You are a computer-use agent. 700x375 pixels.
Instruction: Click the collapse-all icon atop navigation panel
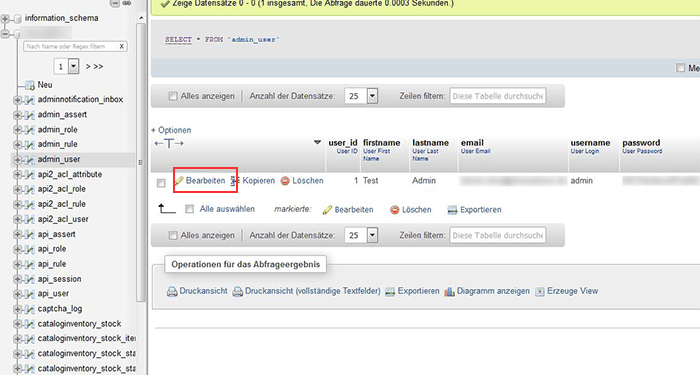[115, 3]
